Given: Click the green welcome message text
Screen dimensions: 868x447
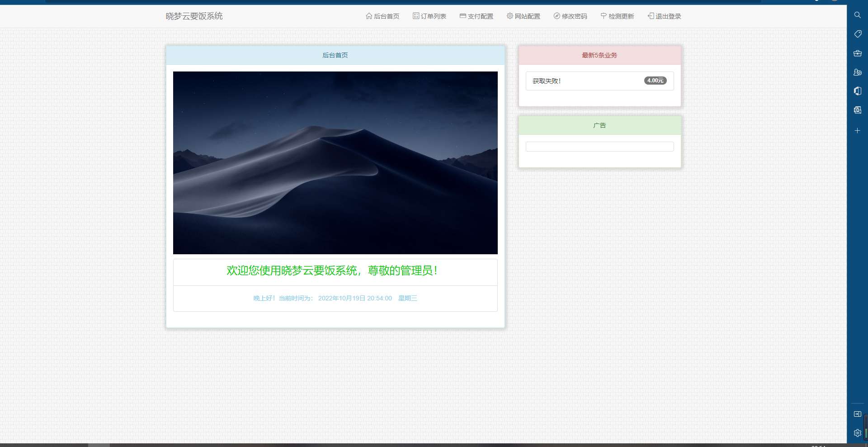Looking at the screenshot, I should [332, 271].
